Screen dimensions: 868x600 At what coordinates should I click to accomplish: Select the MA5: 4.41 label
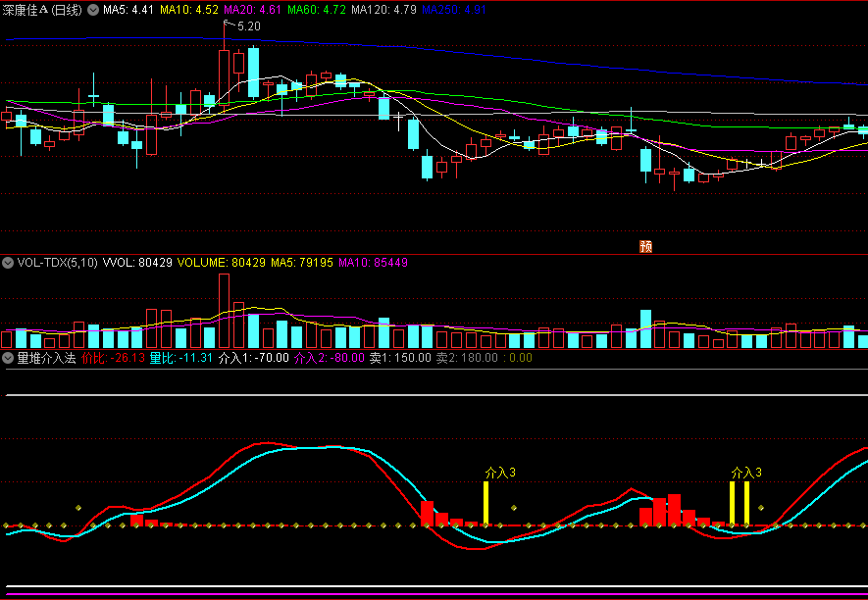coord(128,10)
